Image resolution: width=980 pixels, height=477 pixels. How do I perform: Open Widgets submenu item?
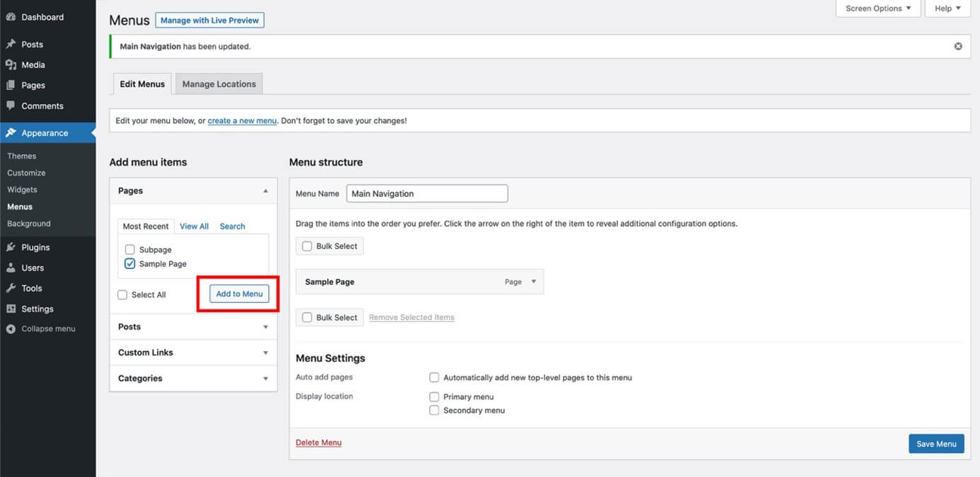click(x=22, y=190)
